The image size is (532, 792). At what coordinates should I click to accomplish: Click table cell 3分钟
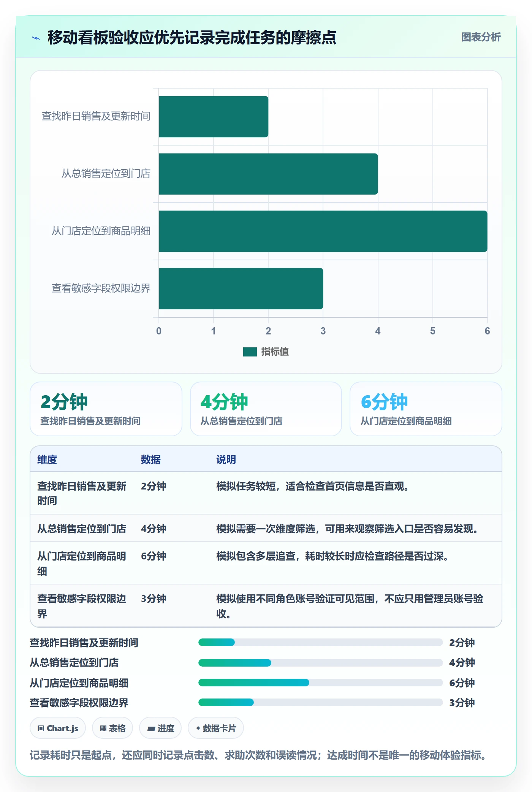coord(154,599)
